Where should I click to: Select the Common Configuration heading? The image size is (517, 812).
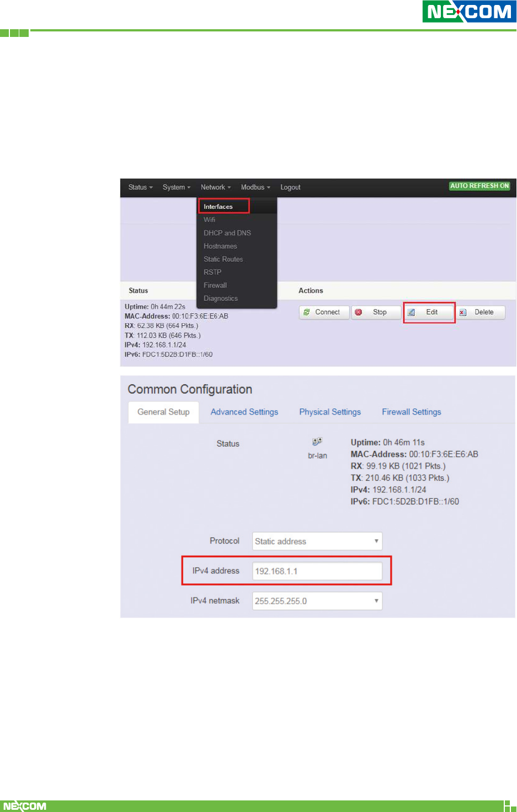point(190,389)
